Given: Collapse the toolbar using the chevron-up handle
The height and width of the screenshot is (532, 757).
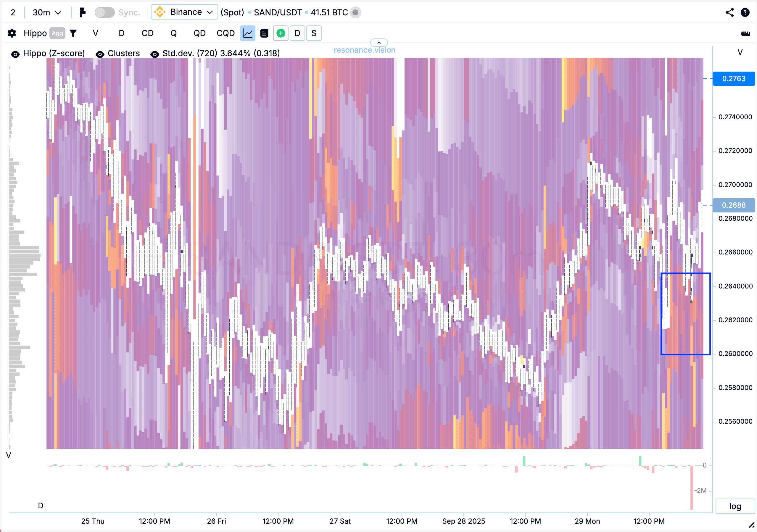Looking at the screenshot, I should [x=379, y=43].
